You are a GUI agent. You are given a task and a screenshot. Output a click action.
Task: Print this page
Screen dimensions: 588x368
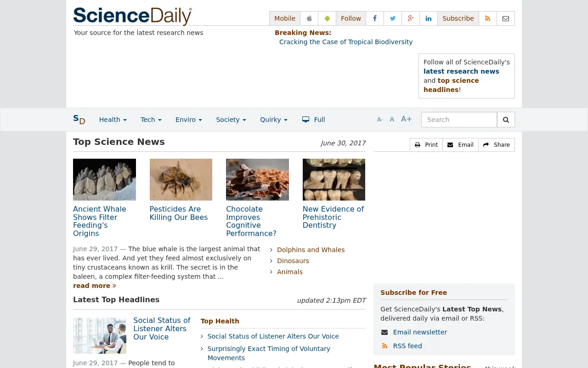(426, 145)
